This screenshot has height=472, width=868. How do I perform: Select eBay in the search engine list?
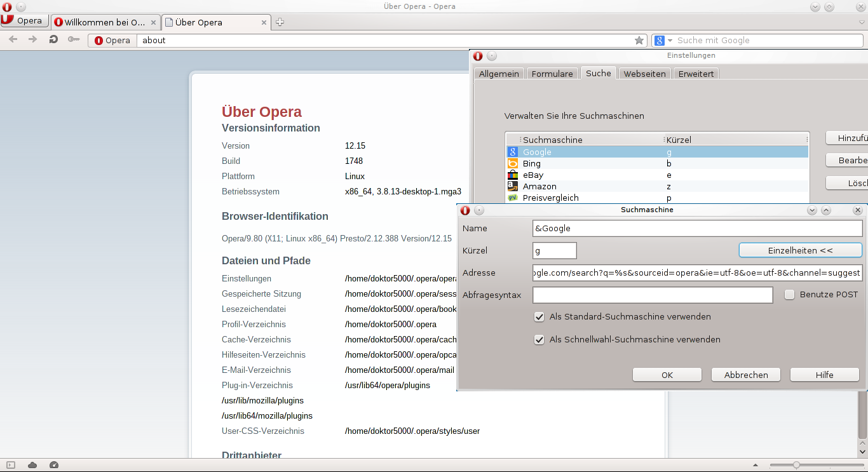click(657, 175)
